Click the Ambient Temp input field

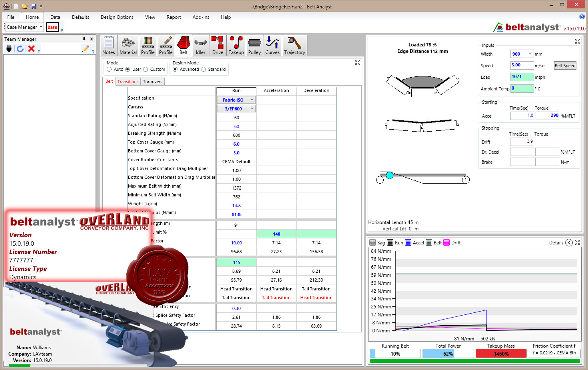(x=522, y=88)
